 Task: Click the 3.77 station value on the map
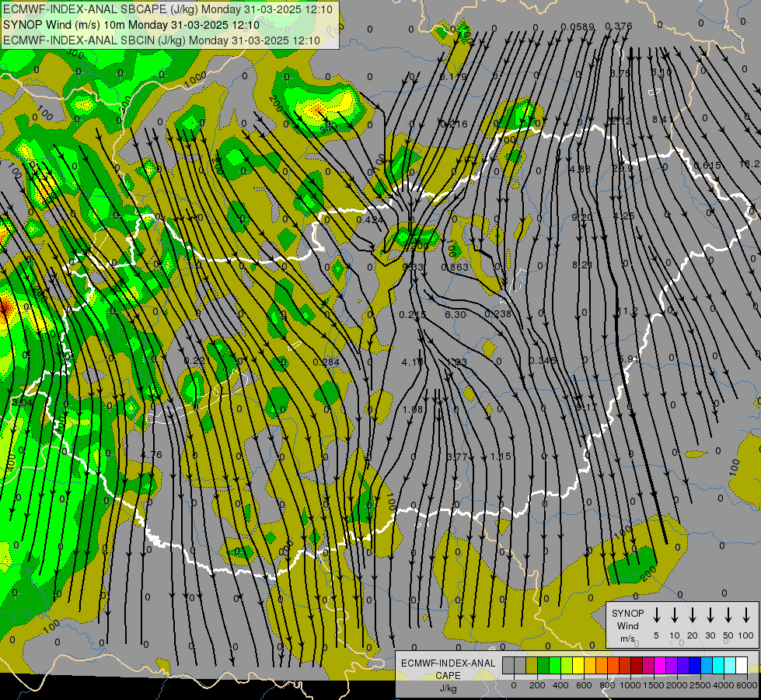coord(457,457)
